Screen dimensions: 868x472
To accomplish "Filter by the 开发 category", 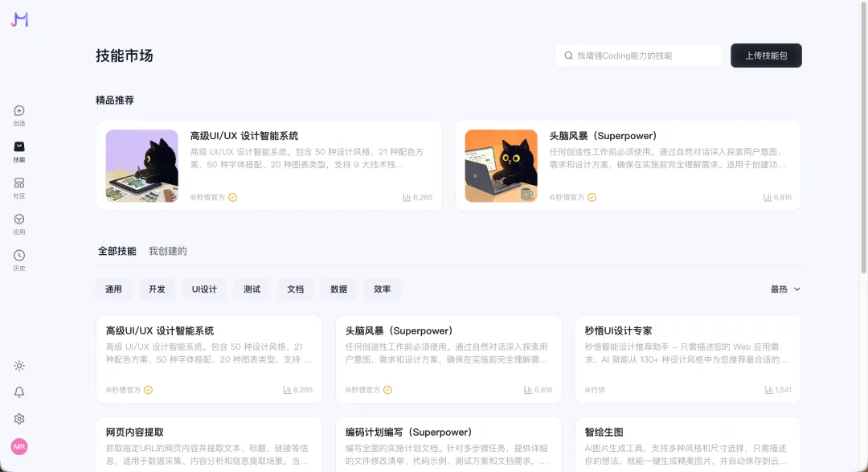I will pyautogui.click(x=157, y=289).
